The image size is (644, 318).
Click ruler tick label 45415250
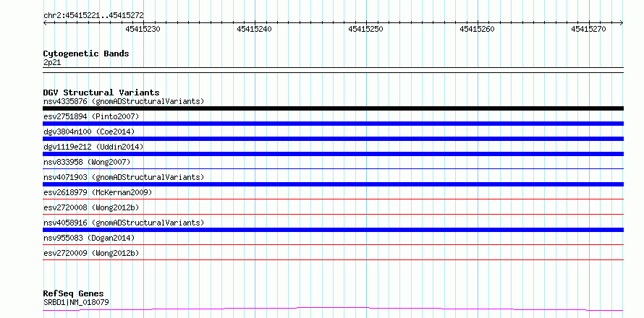point(365,29)
